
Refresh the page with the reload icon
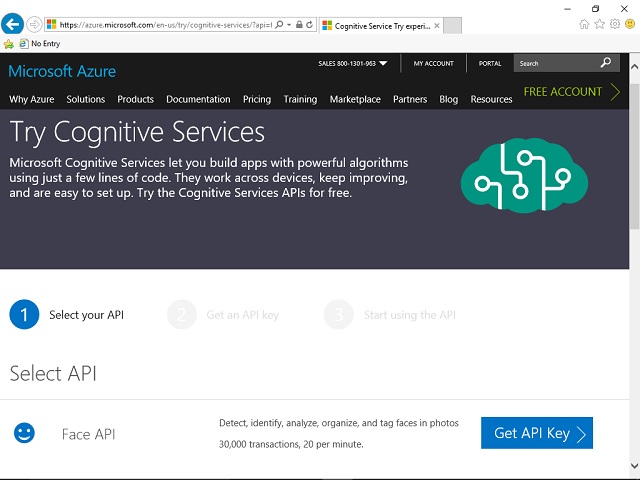(309, 25)
